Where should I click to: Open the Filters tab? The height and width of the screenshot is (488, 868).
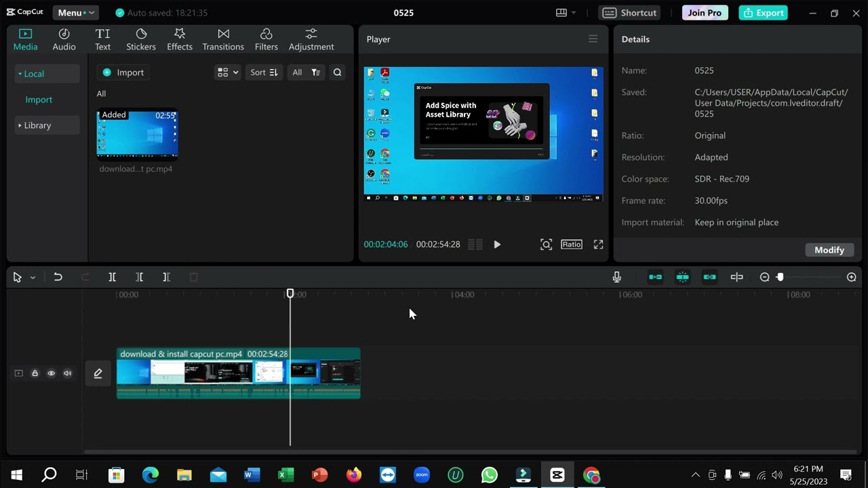266,39
